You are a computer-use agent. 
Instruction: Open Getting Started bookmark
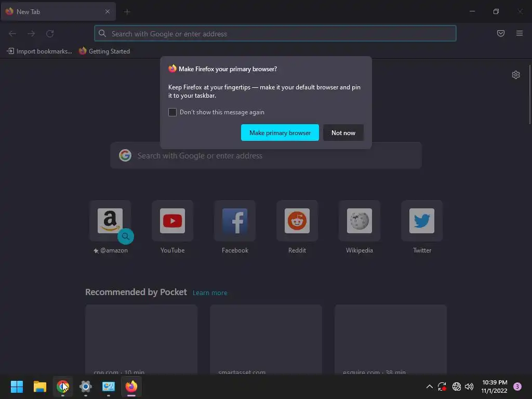104,51
